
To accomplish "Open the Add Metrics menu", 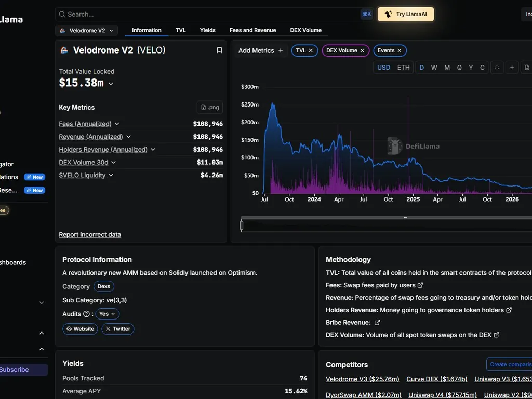I will pyautogui.click(x=261, y=50).
